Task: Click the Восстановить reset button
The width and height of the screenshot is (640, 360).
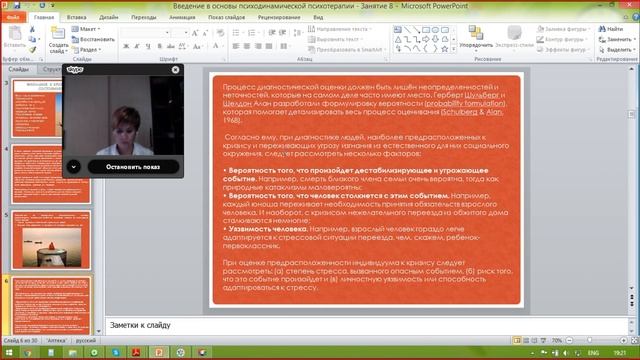Action: point(93,40)
